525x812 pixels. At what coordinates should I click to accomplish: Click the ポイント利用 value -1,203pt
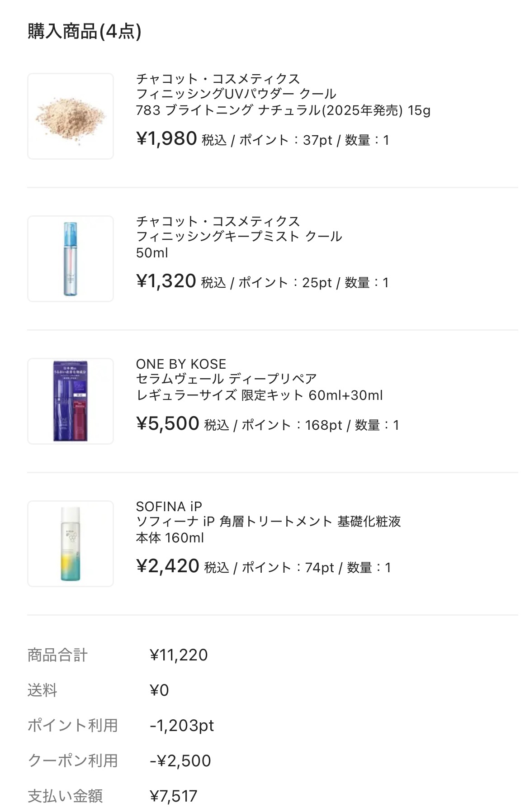[182, 726]
